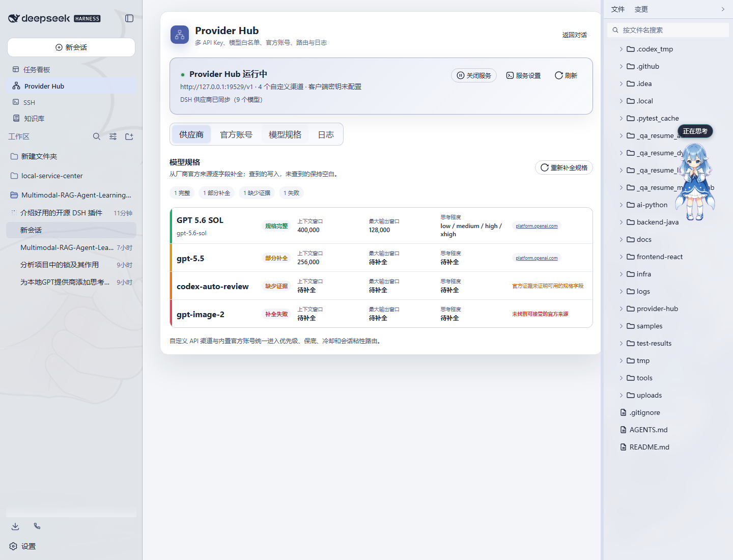Stop the hub with 关闭服务
Image resolution: width=733 pixels, height=560 pixels.
(x=474, y=75)
